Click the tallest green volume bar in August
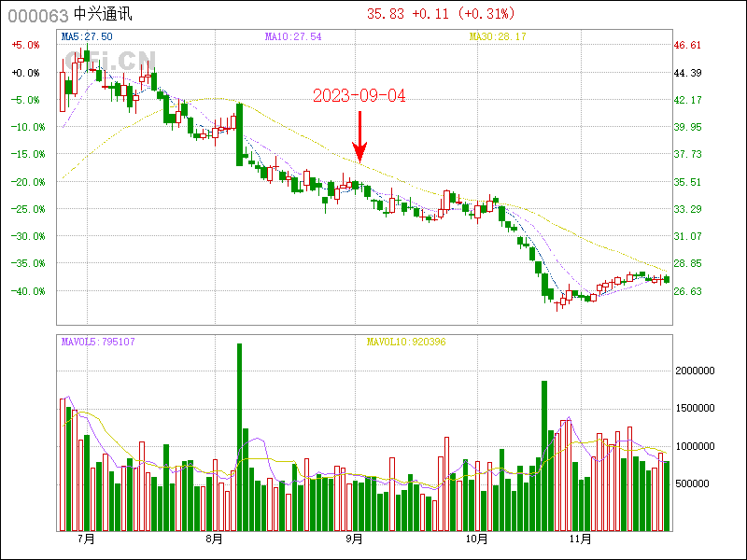This screenshot has width=747, height=560. click(239, 437)
